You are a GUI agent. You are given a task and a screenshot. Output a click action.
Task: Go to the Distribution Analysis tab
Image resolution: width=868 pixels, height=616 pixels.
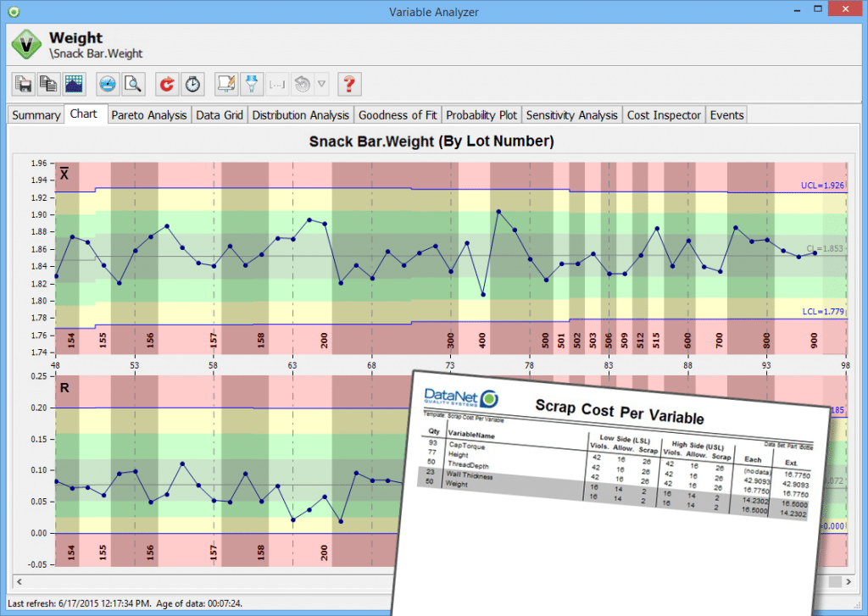(300, 115)
